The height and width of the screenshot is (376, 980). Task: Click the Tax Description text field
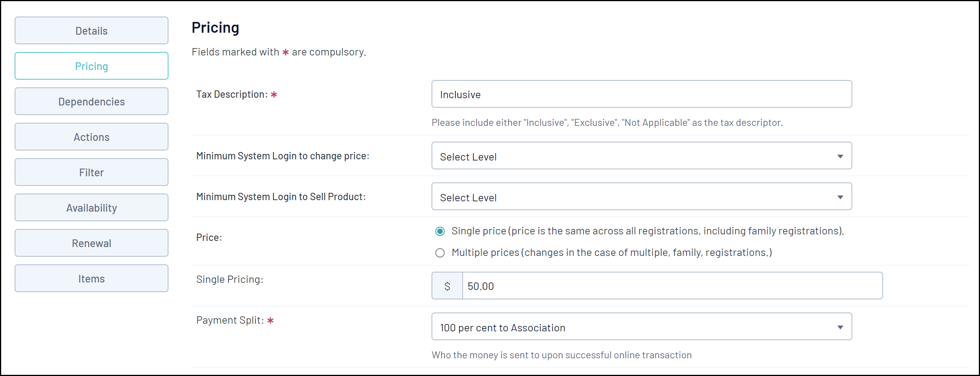tap(641, 94)
